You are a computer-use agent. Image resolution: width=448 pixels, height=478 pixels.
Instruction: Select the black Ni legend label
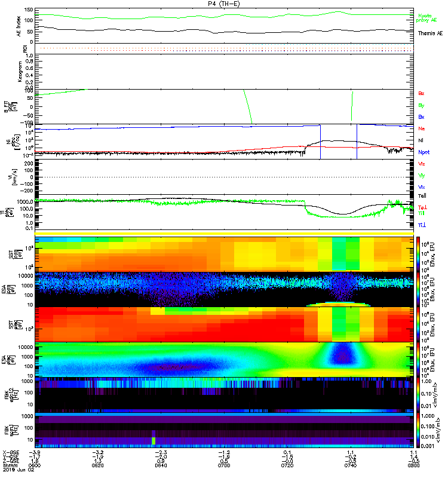pos(421,140)
